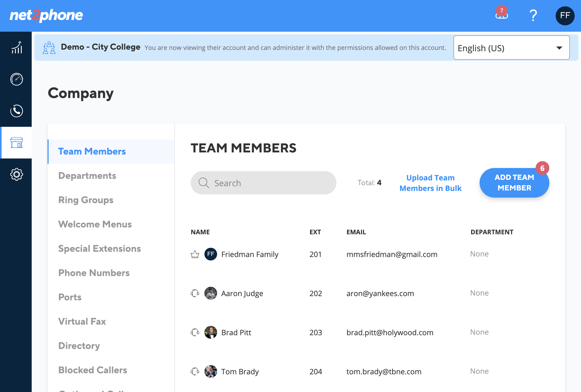This screenshot has height=392, width=581.
Task: Focus the team member Search field
Action: [x=263, y=183]
